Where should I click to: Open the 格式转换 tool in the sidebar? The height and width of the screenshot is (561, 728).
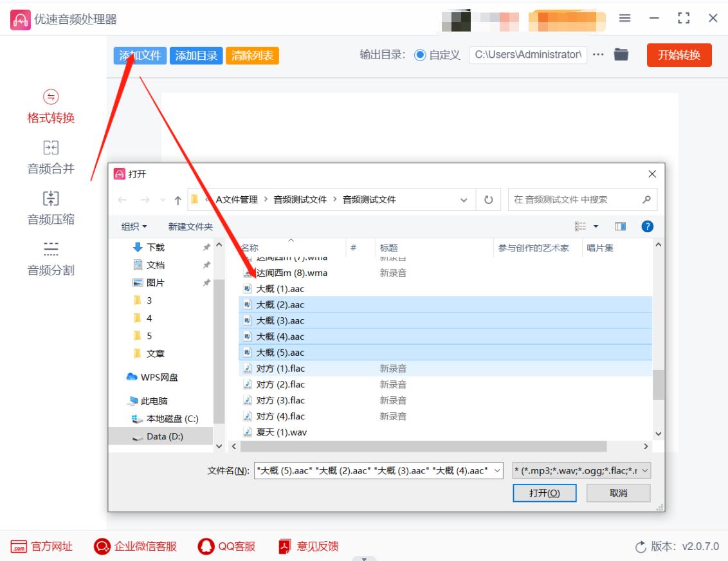coord(51,118)
